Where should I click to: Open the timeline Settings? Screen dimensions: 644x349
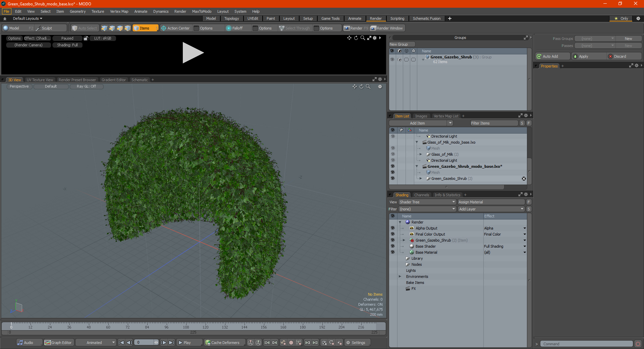coord(357,343)
